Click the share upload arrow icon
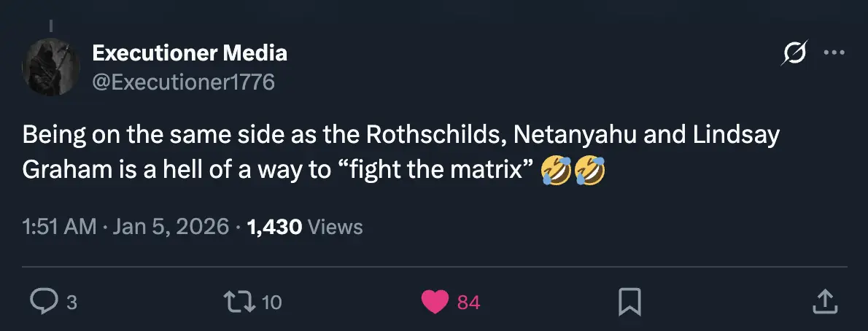The image size is (868, 331). pos(824,301)
